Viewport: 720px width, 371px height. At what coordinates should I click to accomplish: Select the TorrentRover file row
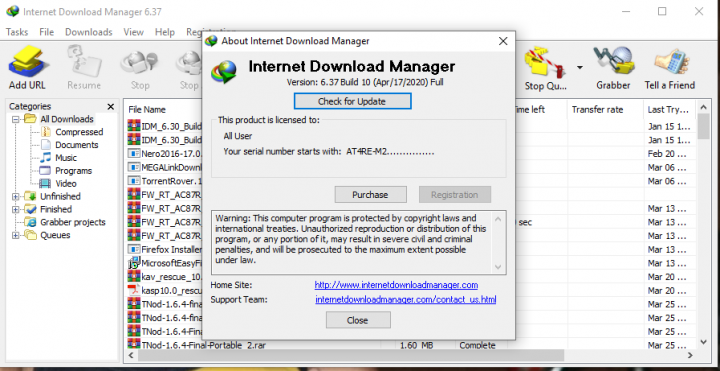[x=164, y=181]
